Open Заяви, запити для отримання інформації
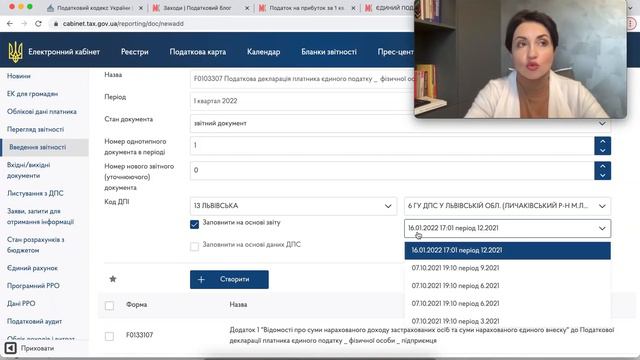The image size is (640, 360). (x=40, y=216)
